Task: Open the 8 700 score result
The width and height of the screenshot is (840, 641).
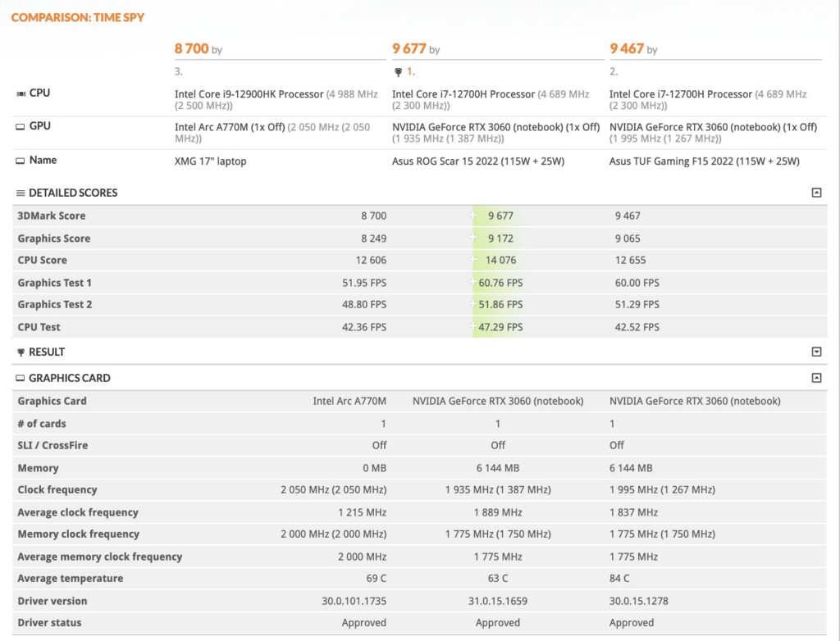Action: click(191, 48)
